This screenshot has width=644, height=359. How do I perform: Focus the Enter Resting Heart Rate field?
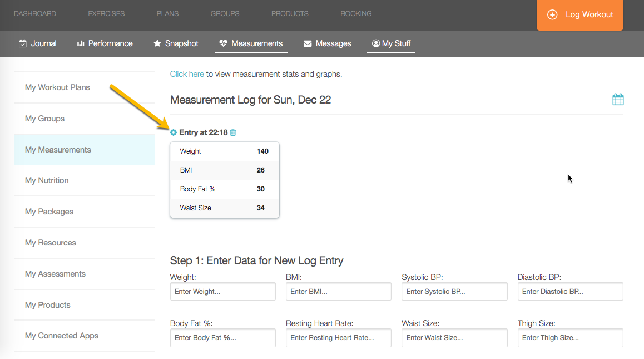pyautogui.click(x=339, y=338)
